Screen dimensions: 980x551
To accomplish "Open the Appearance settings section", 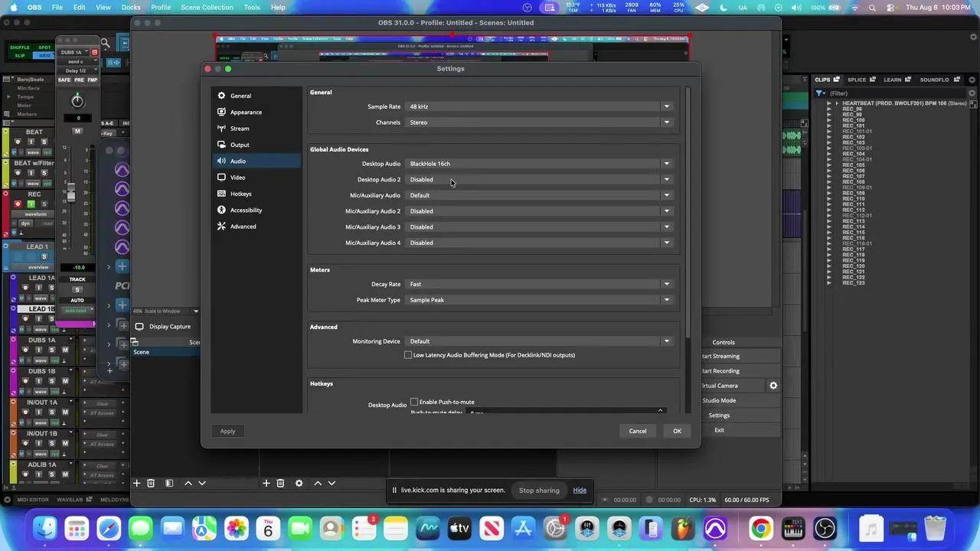I will 256,112.
